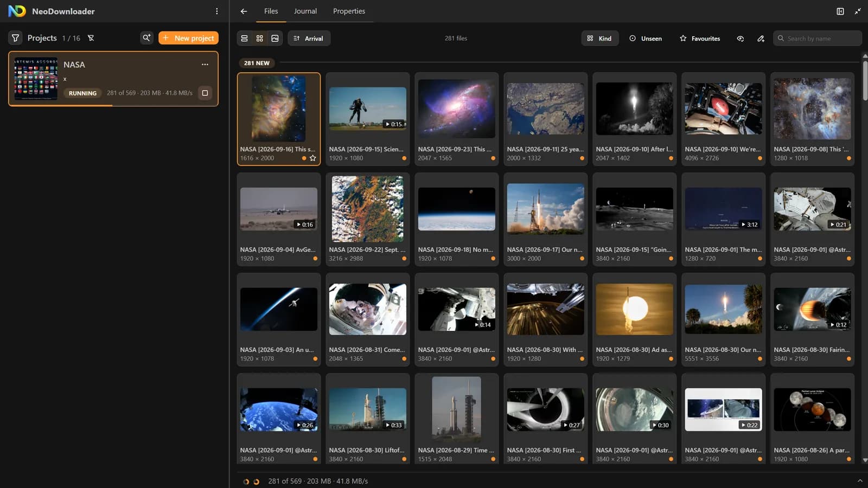The width and height of the screenshot is (868, 488).
Task: Click the file name 'NASA [2026-09-18] No m...'
Action: pyautogui.click(x=456, y=249)
